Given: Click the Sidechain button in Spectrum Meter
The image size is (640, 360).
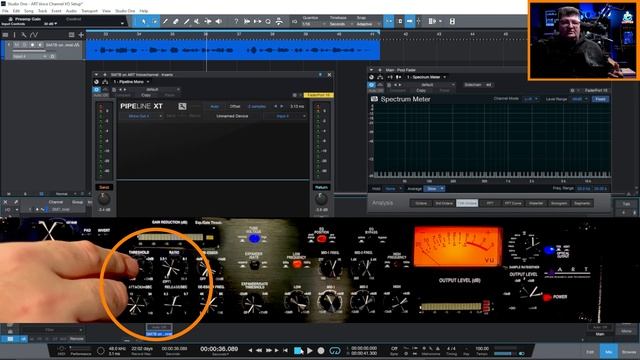Looking at the screenshot, I should point(478,85).
